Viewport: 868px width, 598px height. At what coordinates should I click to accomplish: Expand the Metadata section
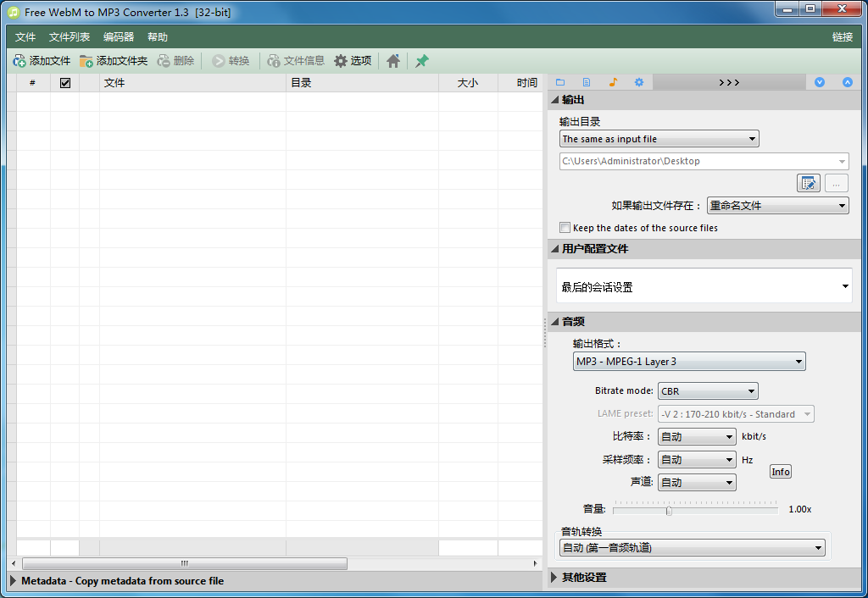pos(13,581)
